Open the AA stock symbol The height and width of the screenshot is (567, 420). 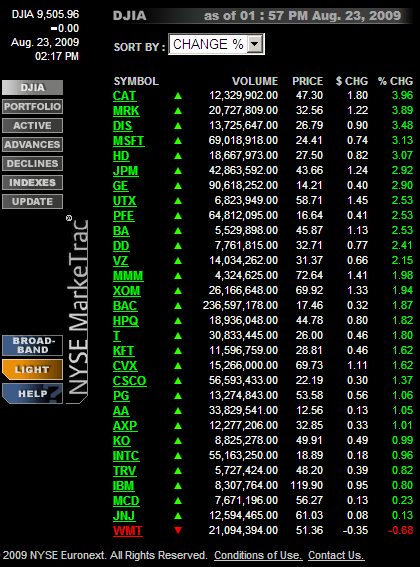121,411
